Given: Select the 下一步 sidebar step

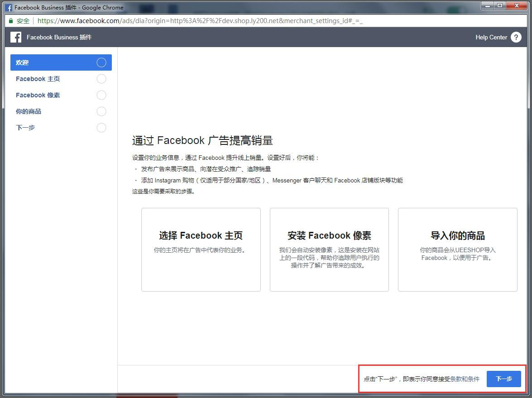Looking at the screenshot, I should tap(61, 128).
